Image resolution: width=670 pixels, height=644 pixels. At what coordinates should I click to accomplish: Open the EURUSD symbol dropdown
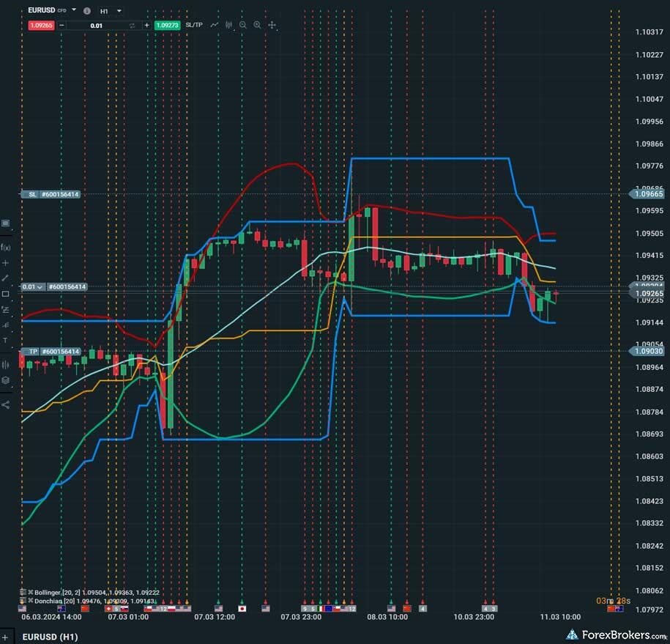(x=74, y=11)
